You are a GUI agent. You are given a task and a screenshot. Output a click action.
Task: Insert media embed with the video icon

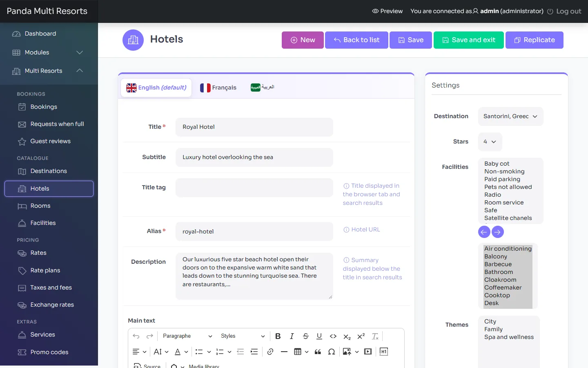tap(368, 352)
